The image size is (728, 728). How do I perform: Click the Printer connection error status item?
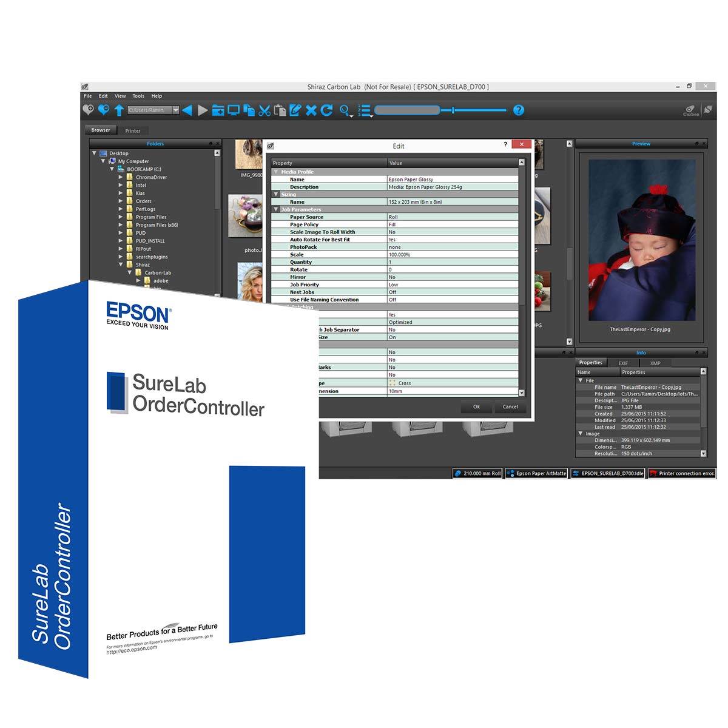(682, 473)
